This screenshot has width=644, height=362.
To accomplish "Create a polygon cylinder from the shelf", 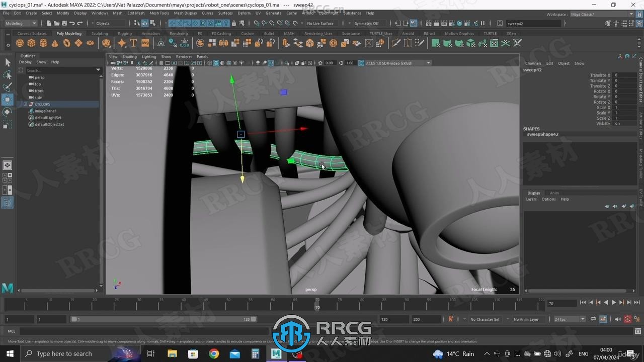I will [43, 43].
